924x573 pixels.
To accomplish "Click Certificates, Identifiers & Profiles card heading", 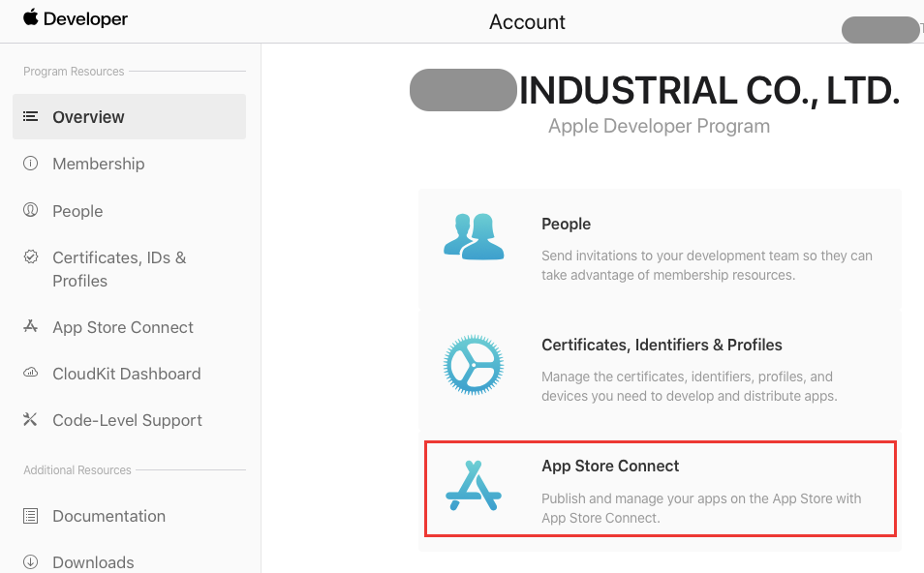I will [x=662, y=345].
